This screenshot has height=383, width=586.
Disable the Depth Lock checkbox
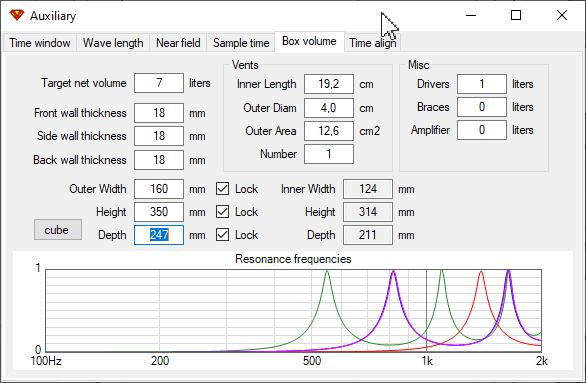click(222, 235)
